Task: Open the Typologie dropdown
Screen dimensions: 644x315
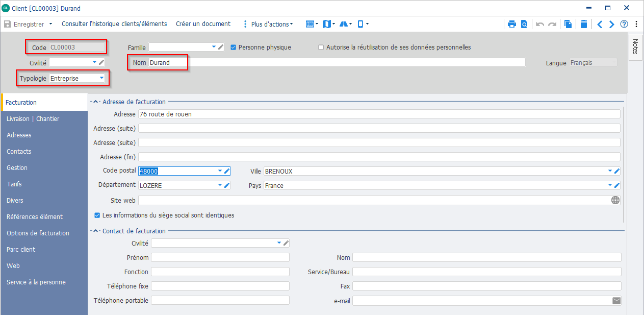Action: 102,78
